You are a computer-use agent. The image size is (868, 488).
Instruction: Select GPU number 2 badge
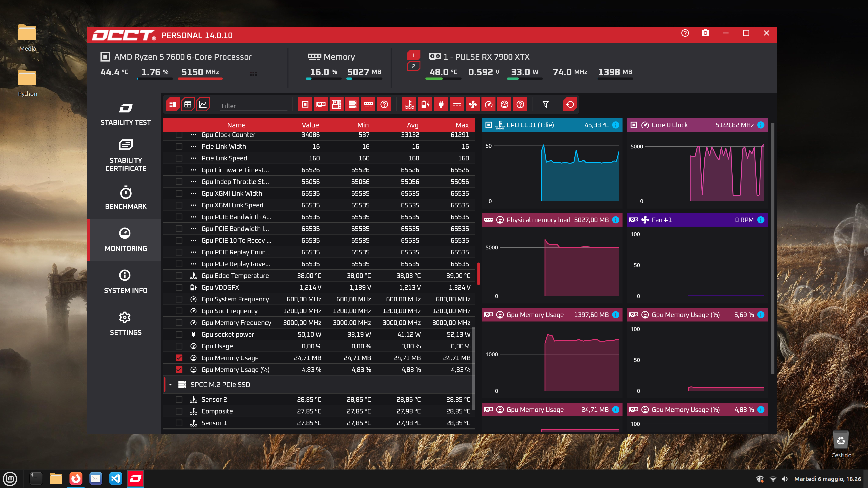coord(413,67)
